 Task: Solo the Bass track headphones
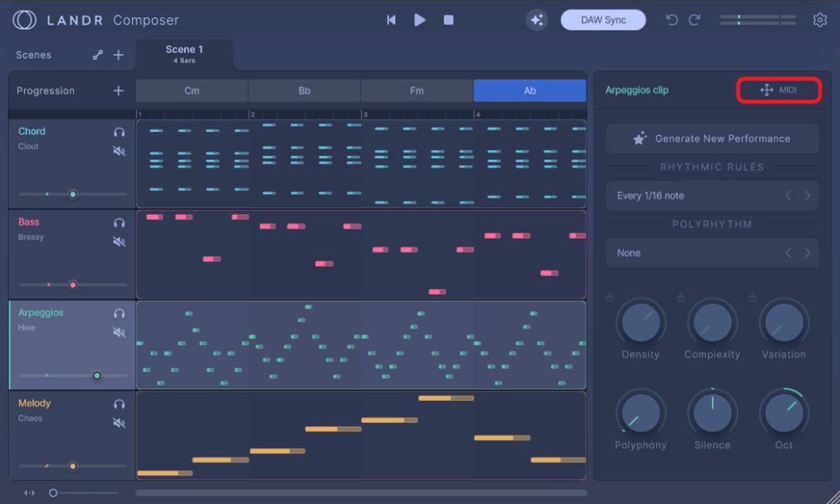(119, 223)
